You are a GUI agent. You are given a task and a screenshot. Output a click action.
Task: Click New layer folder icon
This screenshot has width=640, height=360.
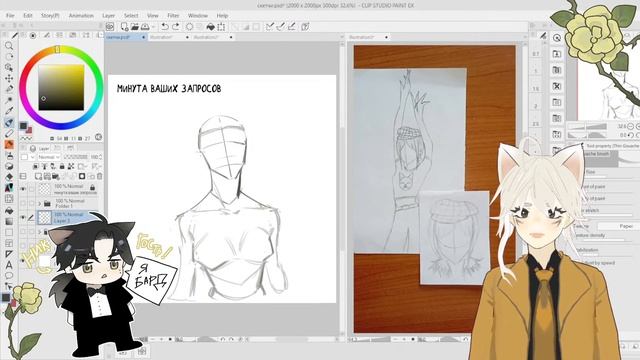click(x=56, y=176)
